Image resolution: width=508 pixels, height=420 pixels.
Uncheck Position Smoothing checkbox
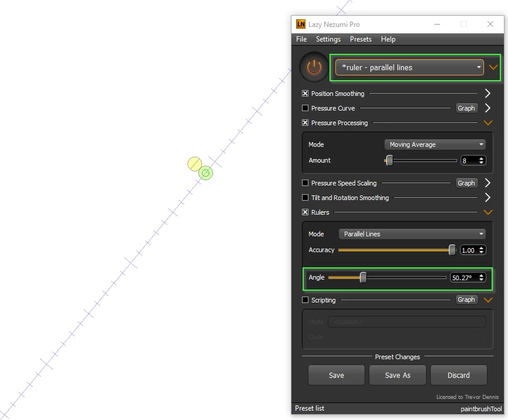click(x=305, y=94)
